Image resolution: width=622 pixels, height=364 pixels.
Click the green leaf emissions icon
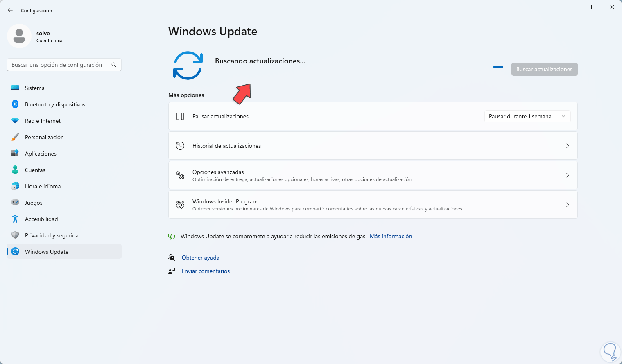click(172, 236)
